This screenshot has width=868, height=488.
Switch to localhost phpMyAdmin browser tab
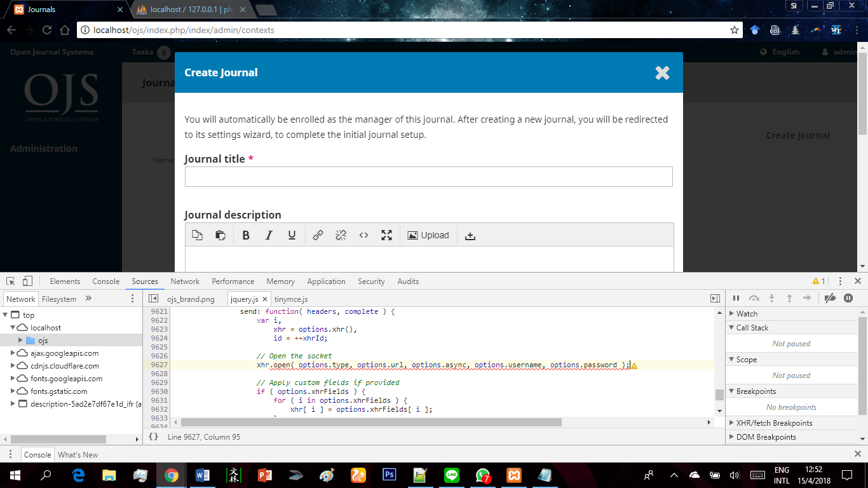coord(191,10)
